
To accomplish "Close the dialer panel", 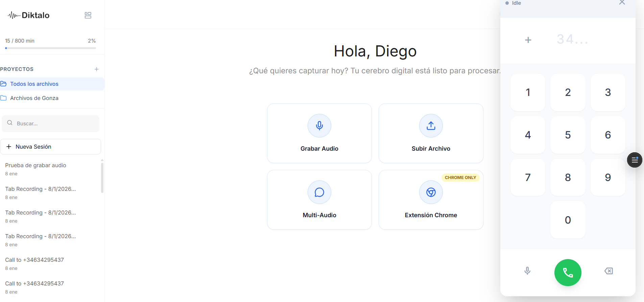I will pyautogui.click(x=622, y=3).
